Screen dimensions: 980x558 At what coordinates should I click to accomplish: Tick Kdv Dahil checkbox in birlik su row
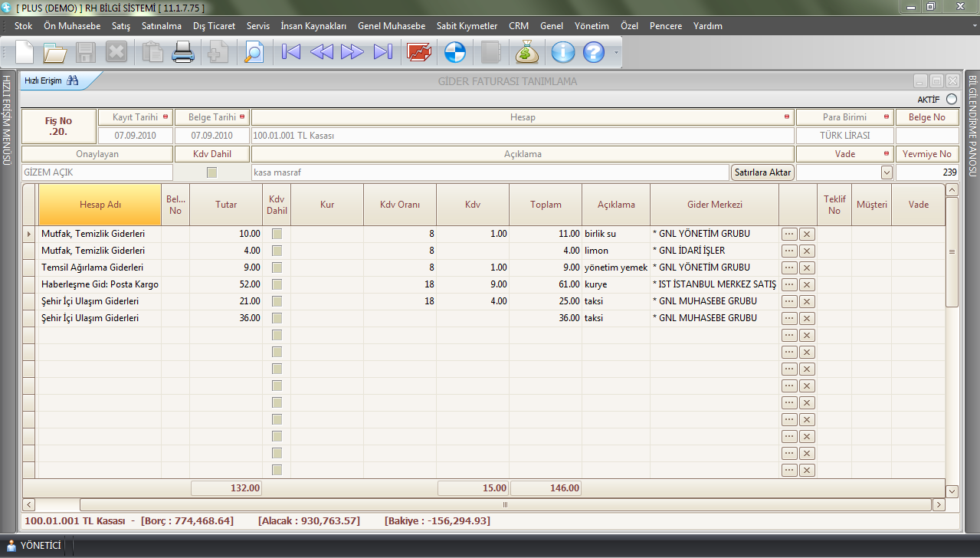click(x=277, y=234)
